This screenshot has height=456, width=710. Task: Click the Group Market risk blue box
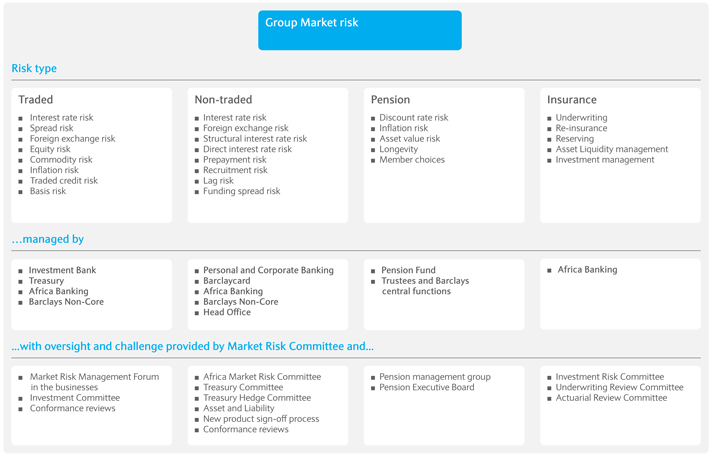tap(360, 30)
